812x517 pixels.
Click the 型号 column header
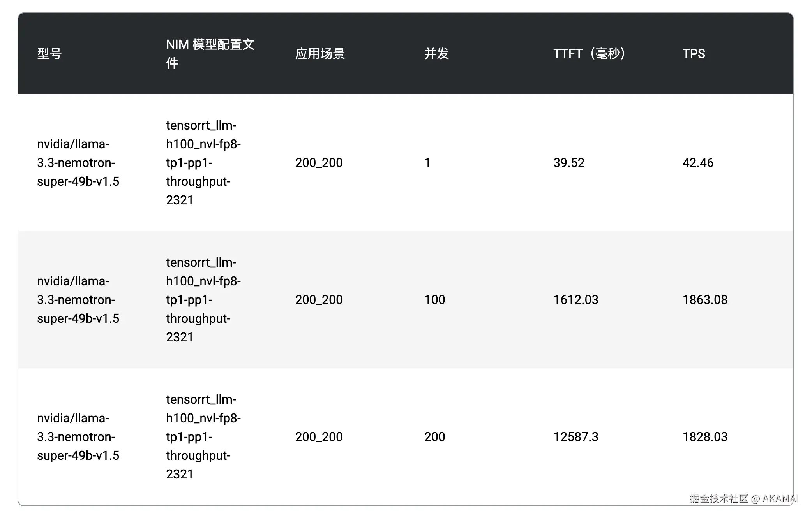(x=49, y=54)
